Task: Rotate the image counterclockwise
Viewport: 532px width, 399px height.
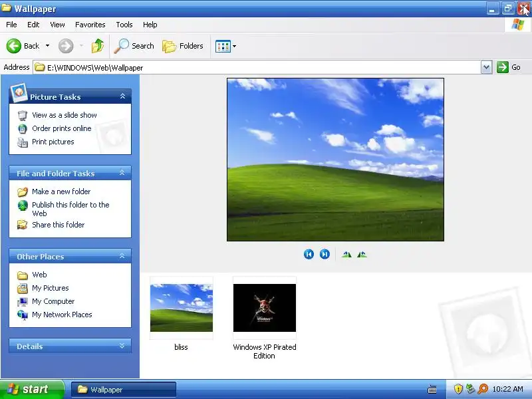Action: coord(362,255)
